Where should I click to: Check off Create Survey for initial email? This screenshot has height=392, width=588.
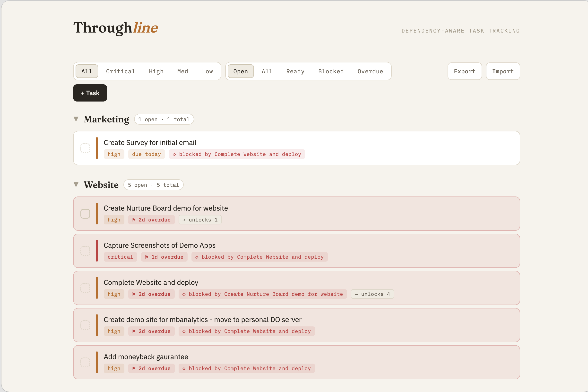tap(85, 148)
